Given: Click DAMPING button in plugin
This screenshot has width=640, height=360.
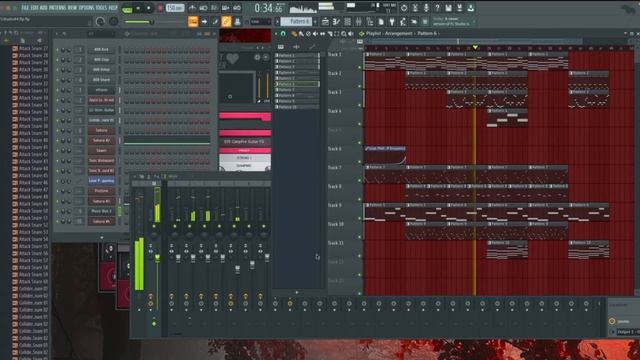Looking at the screenshot, I should click(244, 166).
